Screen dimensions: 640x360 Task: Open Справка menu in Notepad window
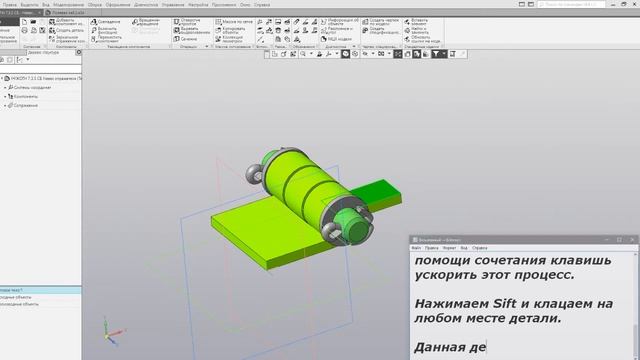click(480, 248)
